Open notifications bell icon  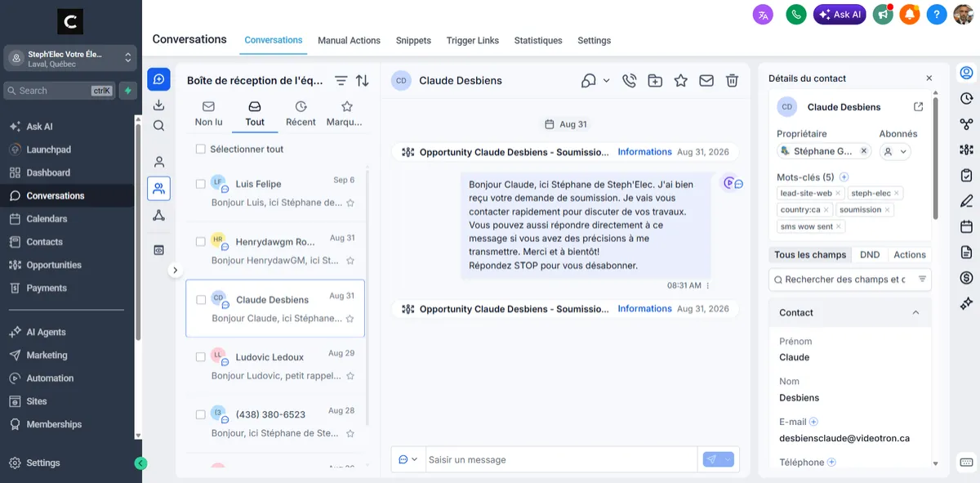(909, 14)
